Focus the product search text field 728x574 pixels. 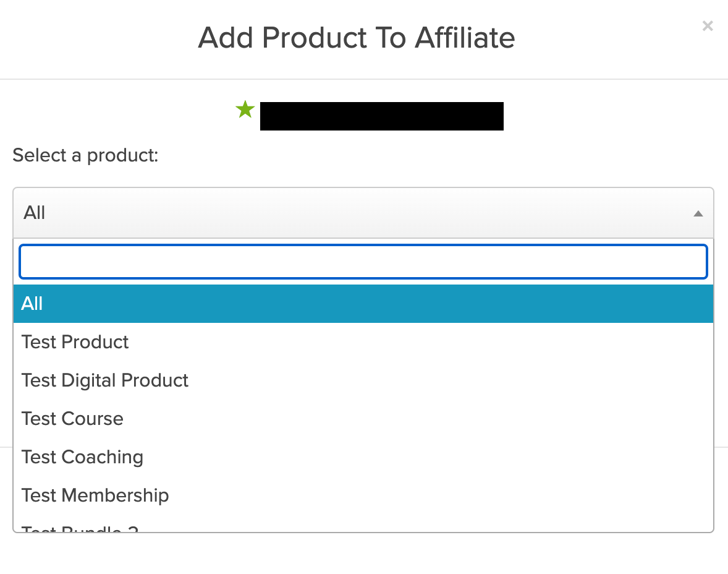(363, 262)
